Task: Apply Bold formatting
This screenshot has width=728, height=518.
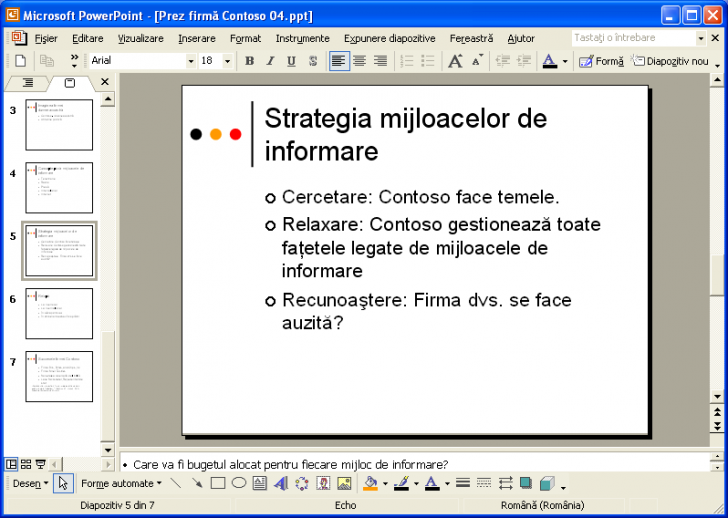Action: (249, 61)
